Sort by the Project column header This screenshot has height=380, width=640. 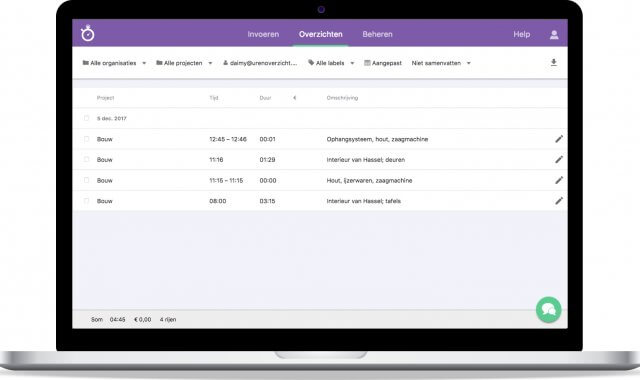[105, 98]
